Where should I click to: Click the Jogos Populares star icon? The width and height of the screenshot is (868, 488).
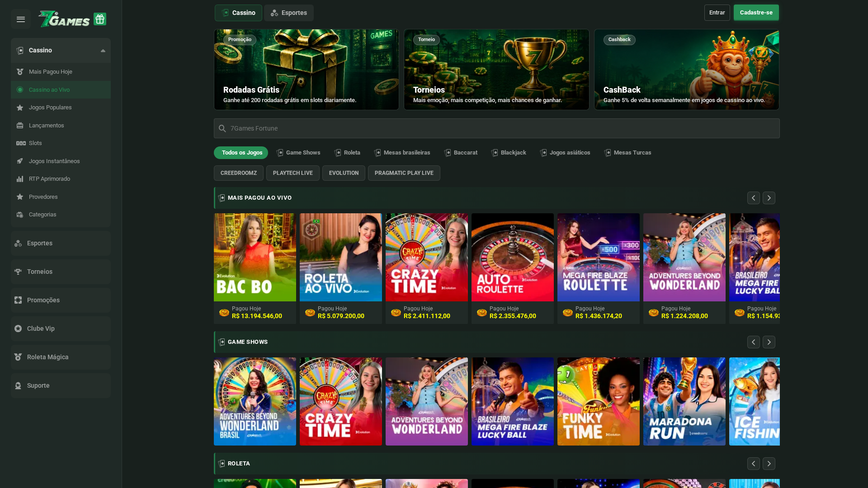[x=20, y=108]
